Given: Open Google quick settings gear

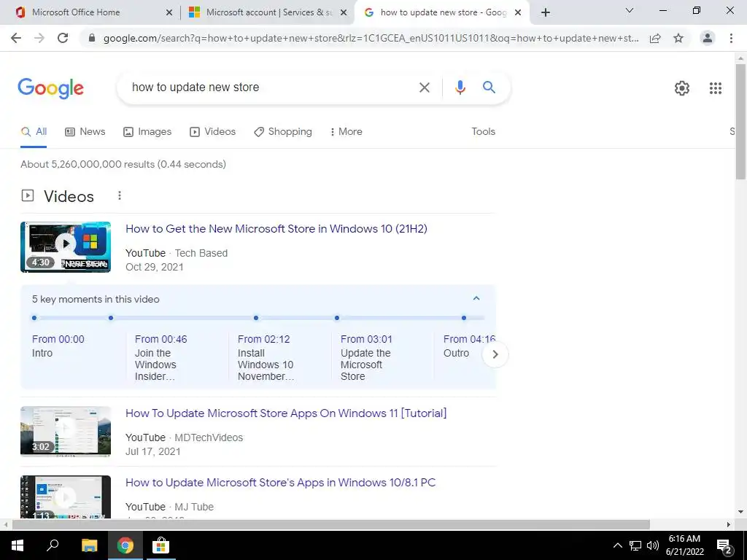Looking at the screenshot, I should coord(682,88).
